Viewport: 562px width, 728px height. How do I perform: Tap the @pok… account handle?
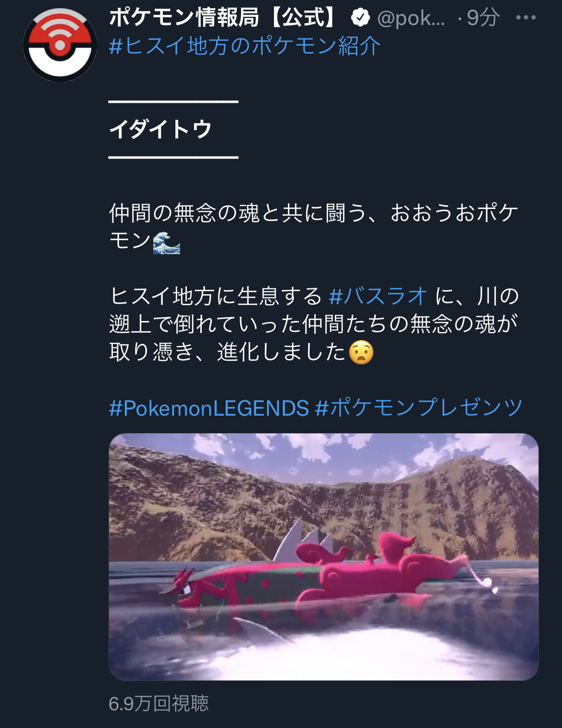411,18
